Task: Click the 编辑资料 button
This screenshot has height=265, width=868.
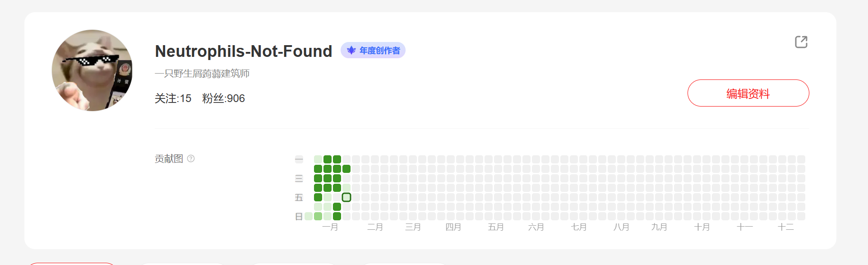Action: coord(748,93)
